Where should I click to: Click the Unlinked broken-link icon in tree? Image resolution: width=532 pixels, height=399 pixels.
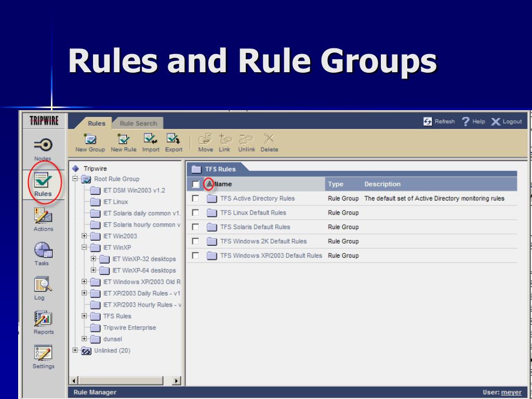point(86,351)
